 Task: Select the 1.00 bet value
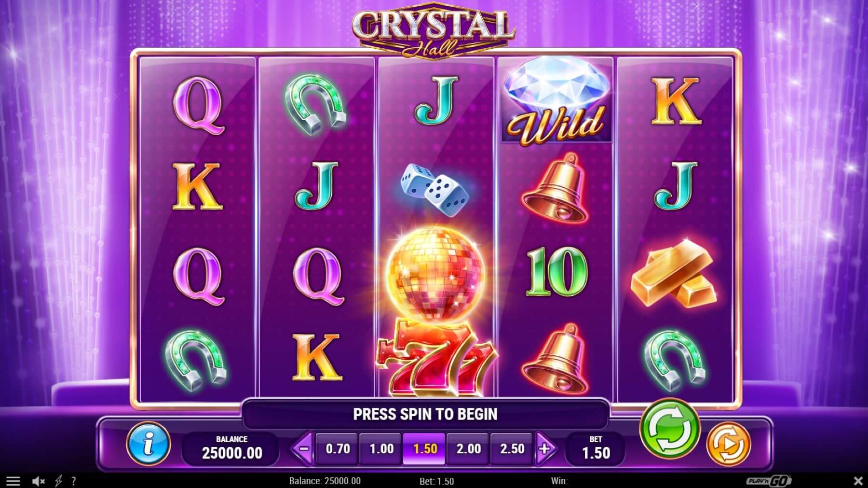[x=381, y=449]
